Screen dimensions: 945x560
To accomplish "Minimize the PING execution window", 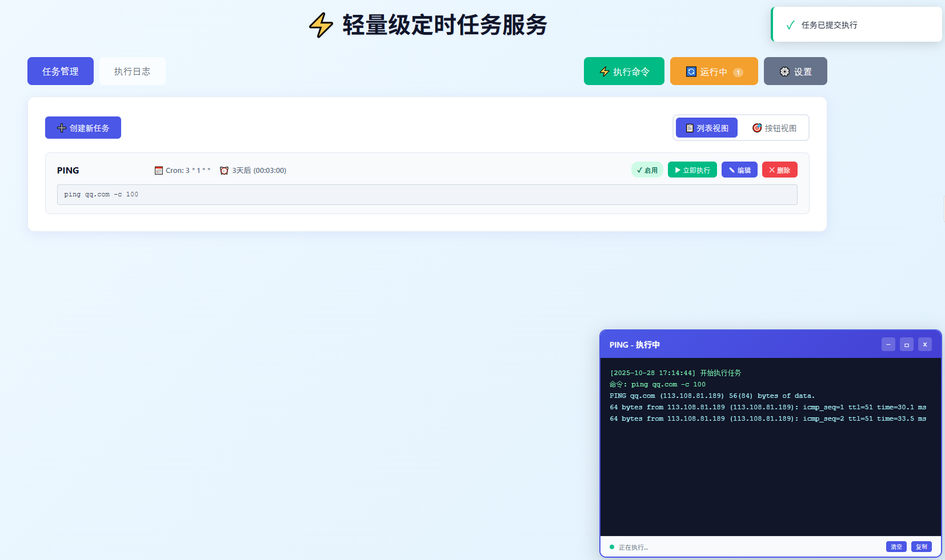I will (888, 345).
